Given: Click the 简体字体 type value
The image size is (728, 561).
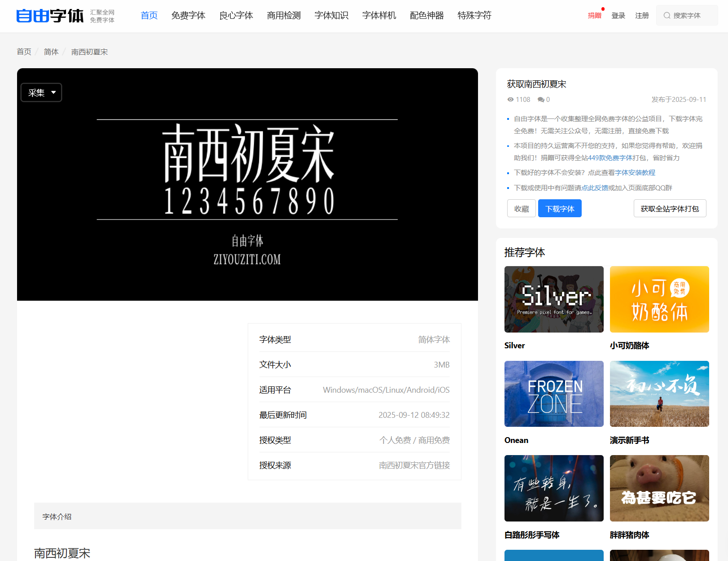Looking at the screenshot, I should coord(434,340).
